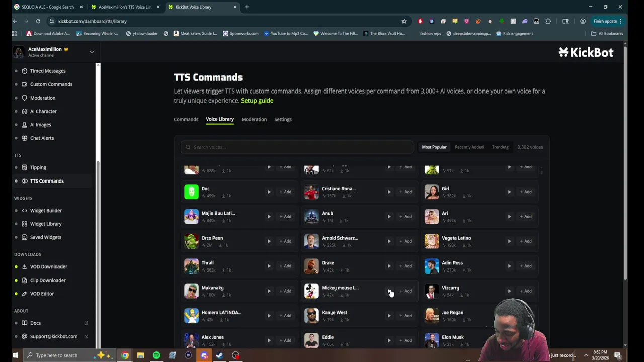This screenshot has height=362, width=644.
Task: Click the Search voices input field
Action: (x=297, y=147)
